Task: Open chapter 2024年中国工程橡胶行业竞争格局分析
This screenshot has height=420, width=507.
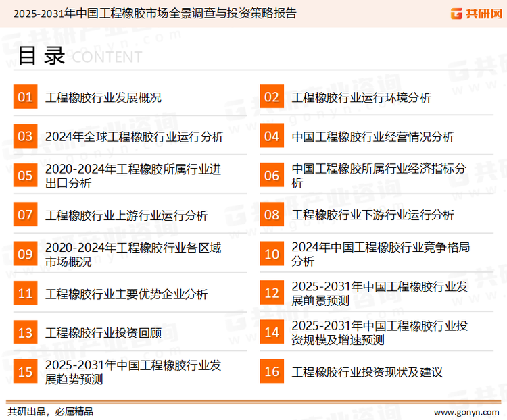Action: coord(381,254)
